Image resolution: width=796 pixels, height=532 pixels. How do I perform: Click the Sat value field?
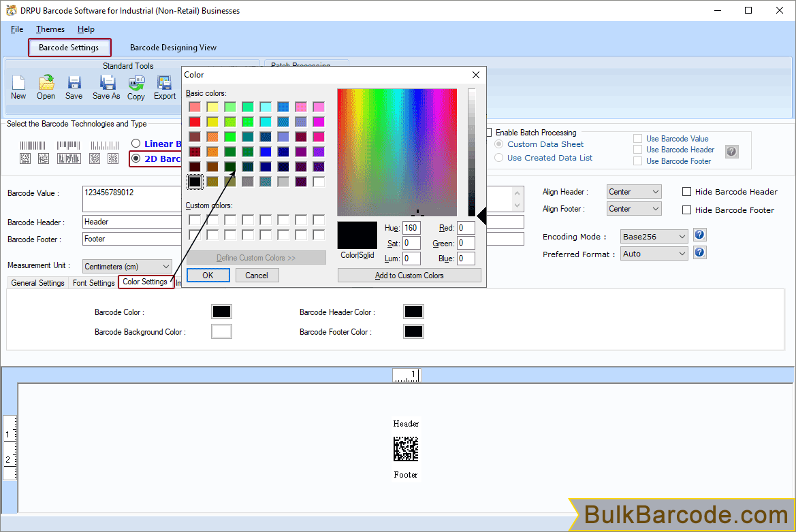pos(412,244)
